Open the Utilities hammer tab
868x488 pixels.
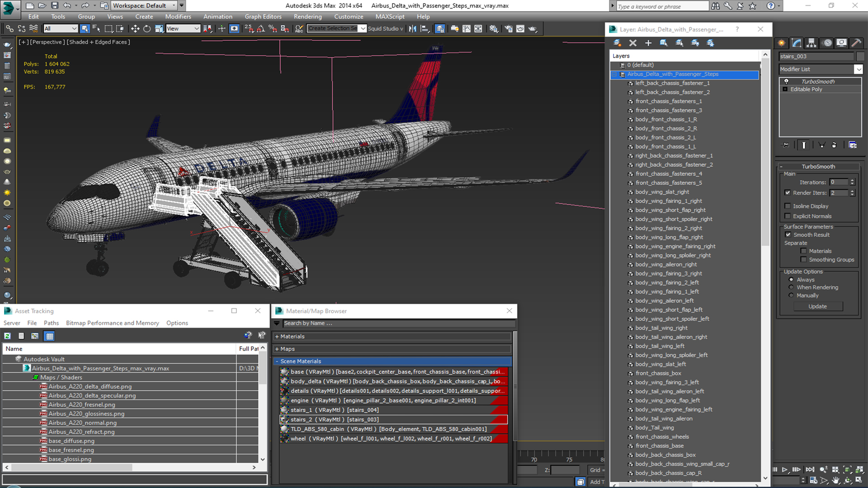point(856,43)
